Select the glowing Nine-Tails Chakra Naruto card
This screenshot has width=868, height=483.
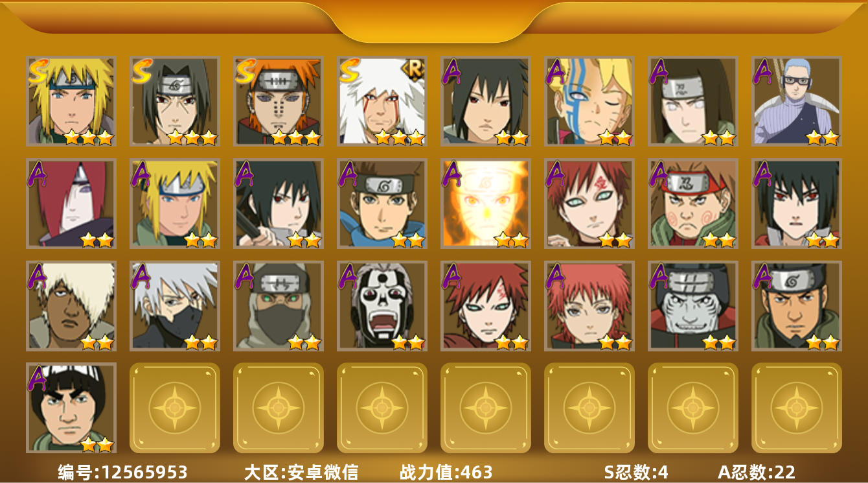[x=486, y=204]
